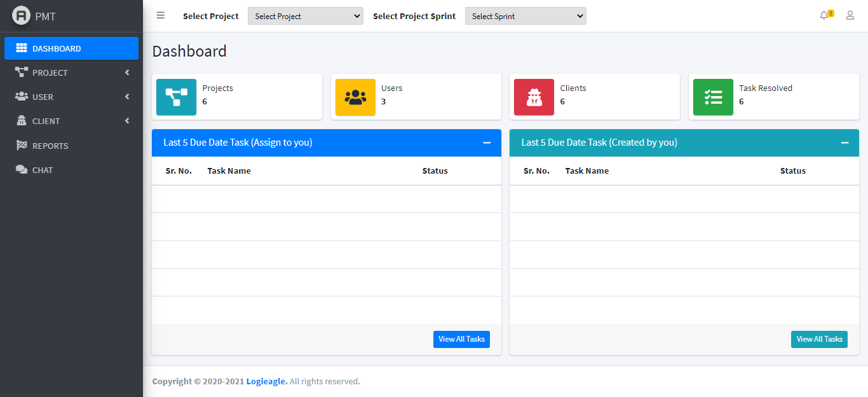868x397 pixels.
Task: Open the Select Sprint dropdown
Action: pos(526,17)
